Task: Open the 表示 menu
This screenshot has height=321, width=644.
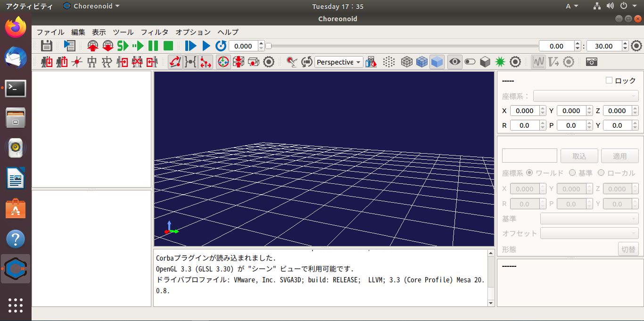Action: pos(99,32)
